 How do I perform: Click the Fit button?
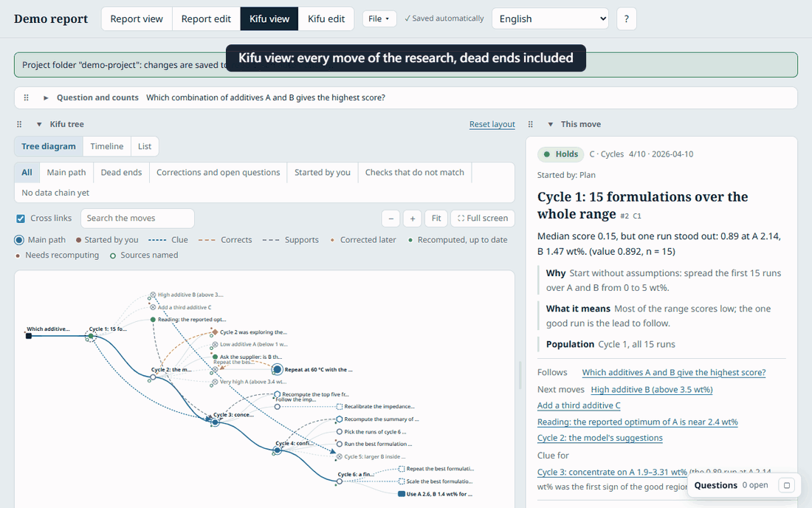436,219
